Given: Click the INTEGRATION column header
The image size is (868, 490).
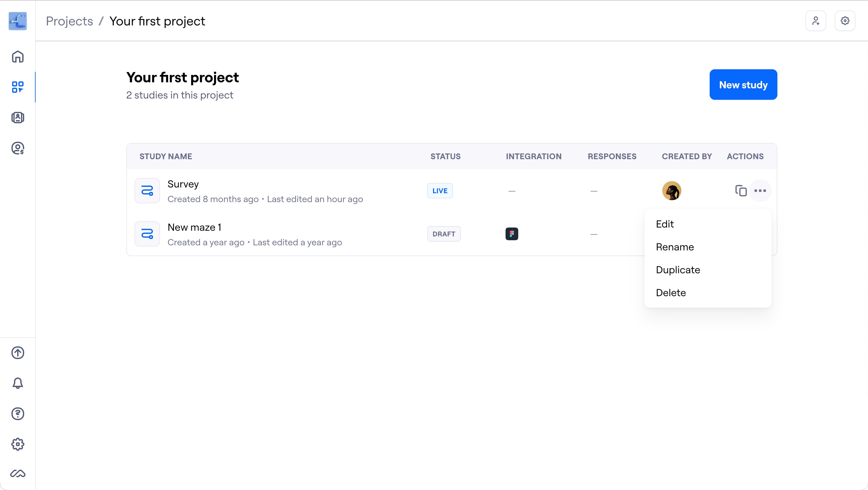Looking at the screenshot, I should 534,156.
